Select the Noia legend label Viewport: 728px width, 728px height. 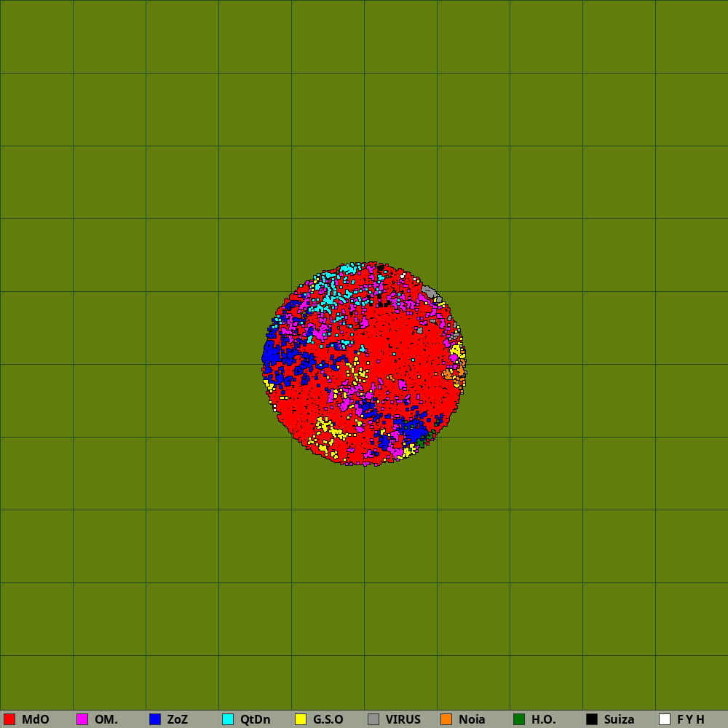point(472,719)
